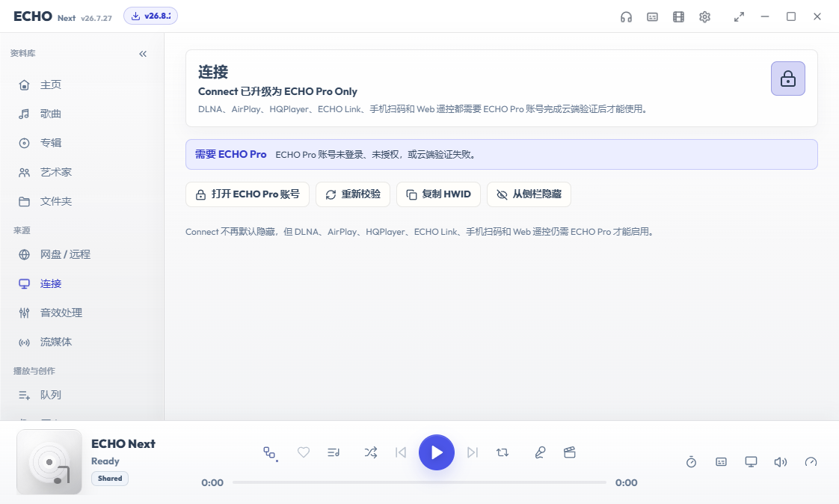Click 复制 HWID button
Image resolution: width=839 pixels, height=504 pixels.
tap(438, 194)
